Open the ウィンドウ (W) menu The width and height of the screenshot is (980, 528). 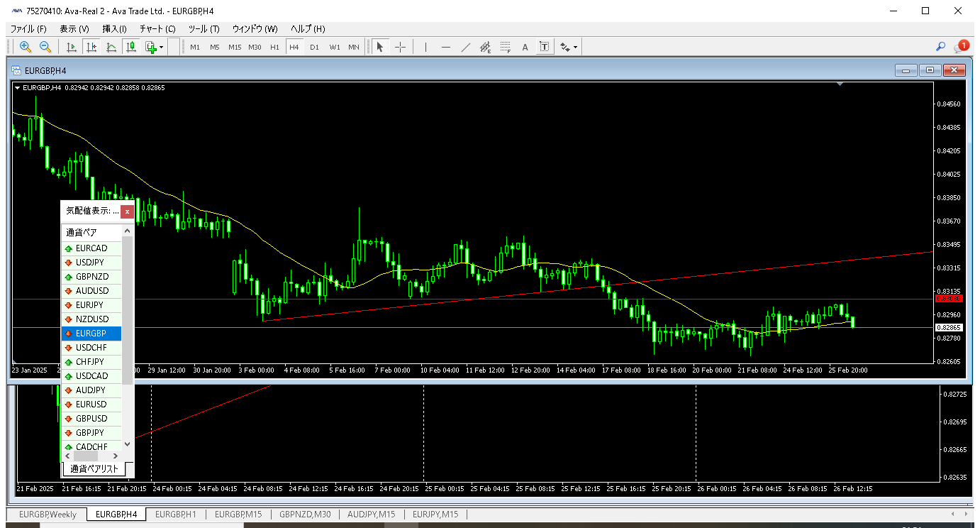click(x=255, y=29)
